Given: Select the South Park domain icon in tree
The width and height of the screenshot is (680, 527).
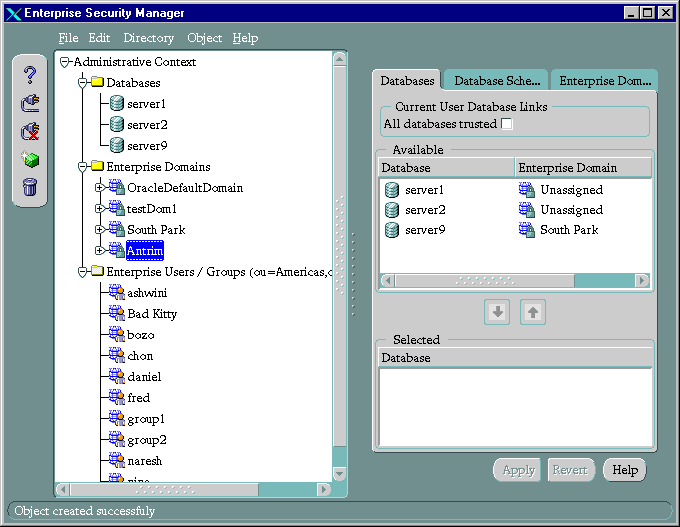Looking at the screenshot, I should click(116, 230).
